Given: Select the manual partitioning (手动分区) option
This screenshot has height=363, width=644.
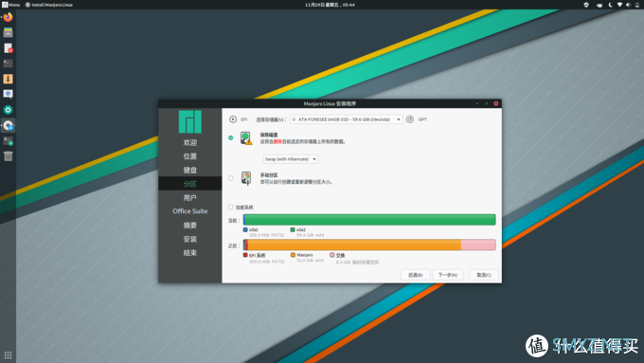Looking at the screenshot, I should (x=231, y=178).
